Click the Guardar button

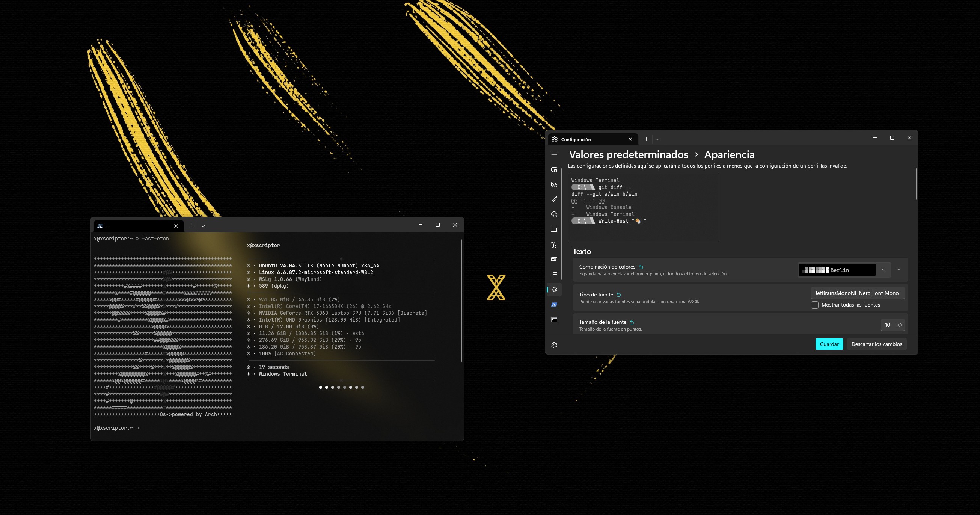click(x=829, y=344)
